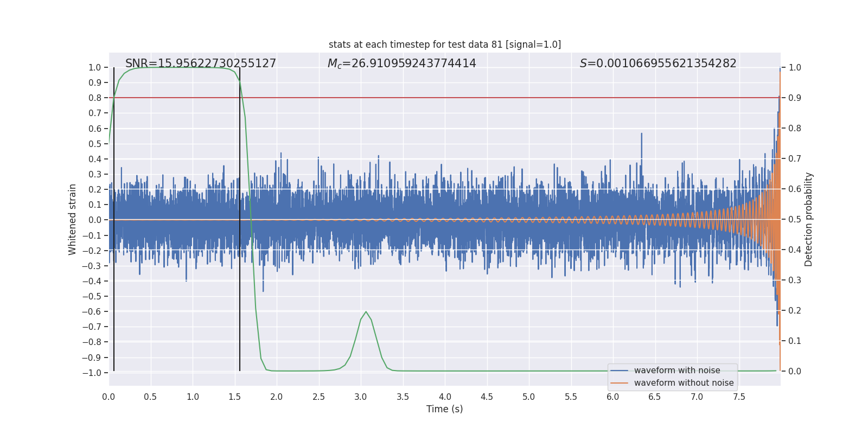The image size is (868, 434).
Task: Select the −0.7 Whitened strain tick label
Action: (x=92, y=327)
